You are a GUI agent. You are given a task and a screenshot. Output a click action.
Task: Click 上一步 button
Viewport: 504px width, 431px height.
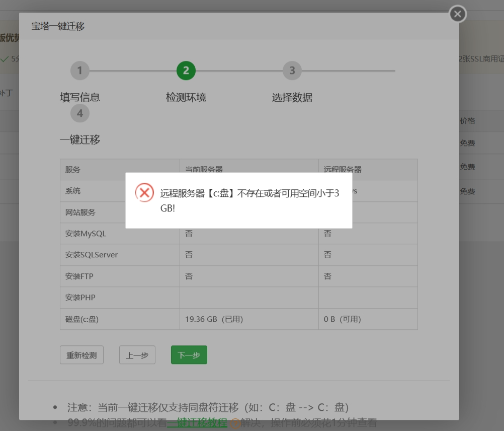point(137,355)
